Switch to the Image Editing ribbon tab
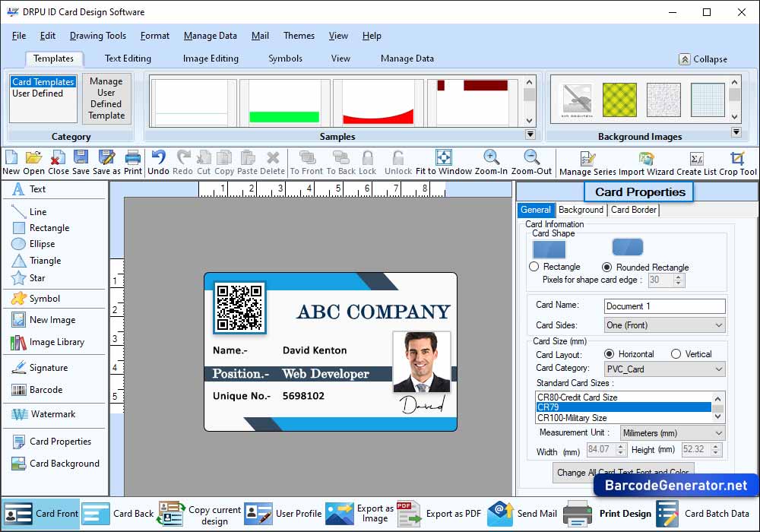This screenshot has width=760, height=532. coord(211,59)
